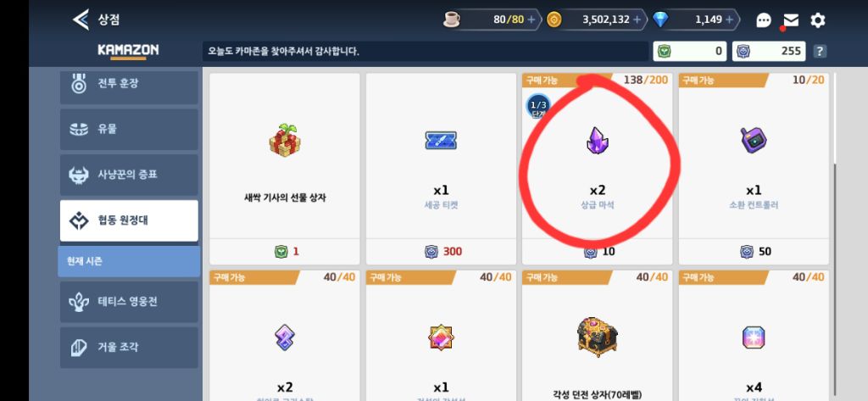This screenshot has width=868, height=401.
Task: Open the 사냥꾼의 증표 category
Action: tap(129, 175)
